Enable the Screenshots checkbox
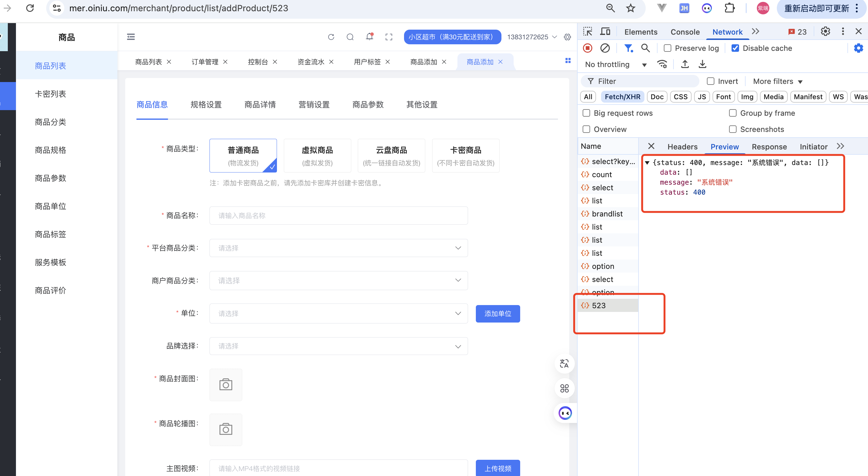 pyautogui.click(x=732, y=129)
